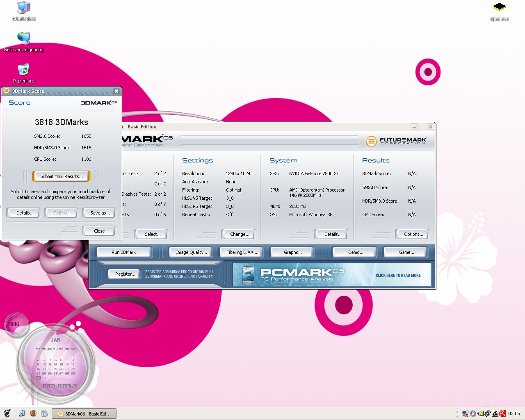Click the arrow-shaped tray icon beside NVIDIA

point(488,413)
